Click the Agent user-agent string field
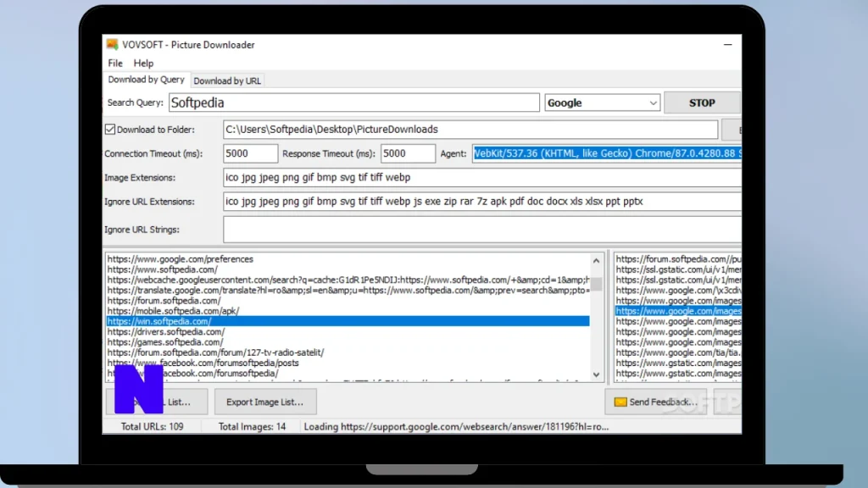Screen dimensions: 868x488 coord(607,153)
